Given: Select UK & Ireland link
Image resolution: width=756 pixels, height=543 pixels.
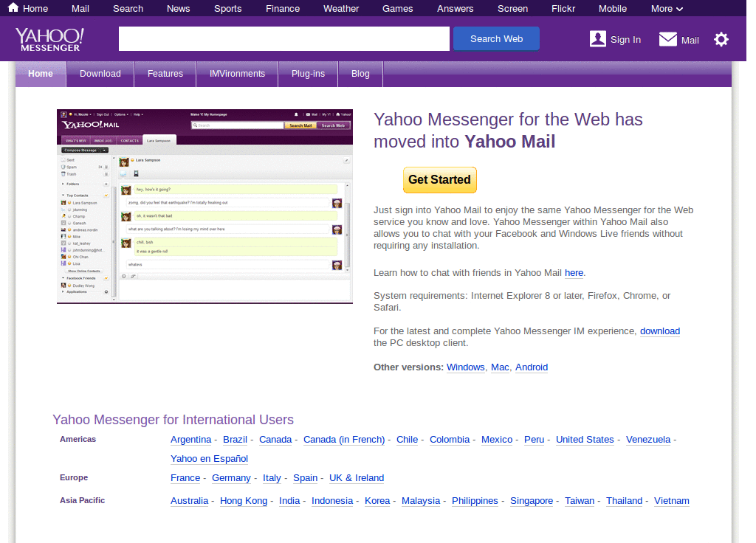Looking at the screenshot, I should point(357,478).
